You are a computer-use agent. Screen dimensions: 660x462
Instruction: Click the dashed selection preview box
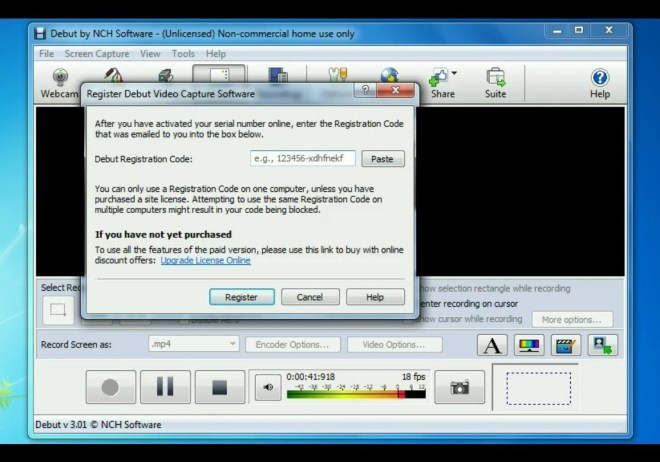[539, 388]
